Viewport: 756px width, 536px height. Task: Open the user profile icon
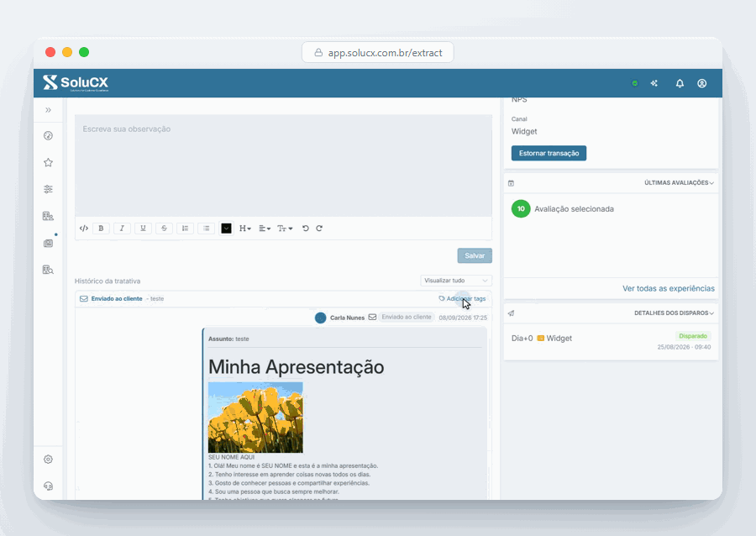pyautogui.click(x=702, y=83)
